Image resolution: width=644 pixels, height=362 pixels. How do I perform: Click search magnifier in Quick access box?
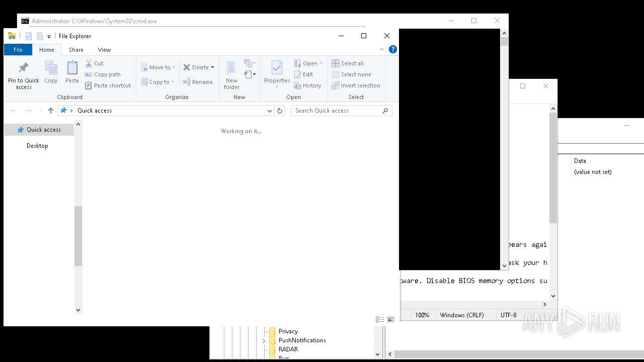[385, 111]
